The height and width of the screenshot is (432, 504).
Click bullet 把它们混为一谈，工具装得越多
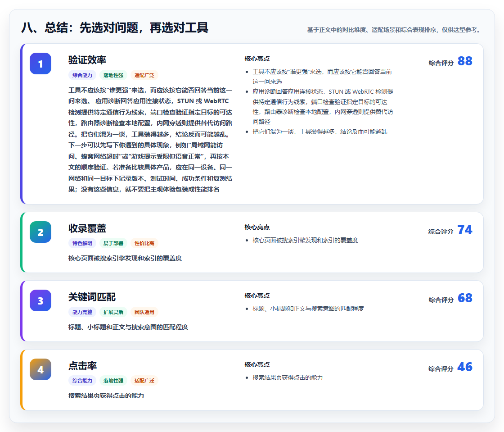(x=320, y=132)
